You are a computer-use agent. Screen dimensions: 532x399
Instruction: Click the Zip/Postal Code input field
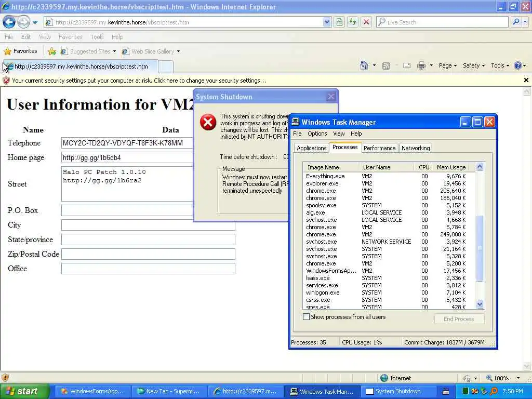[x=148, y=254]
